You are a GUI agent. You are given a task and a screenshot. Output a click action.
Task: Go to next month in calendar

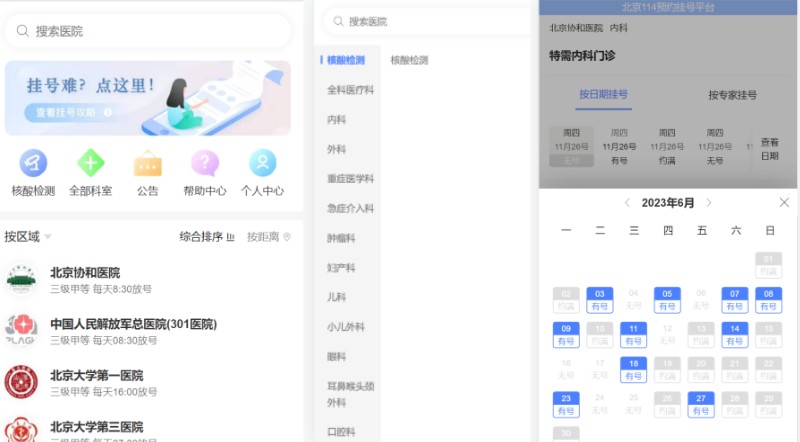click(x=709, y=203)
